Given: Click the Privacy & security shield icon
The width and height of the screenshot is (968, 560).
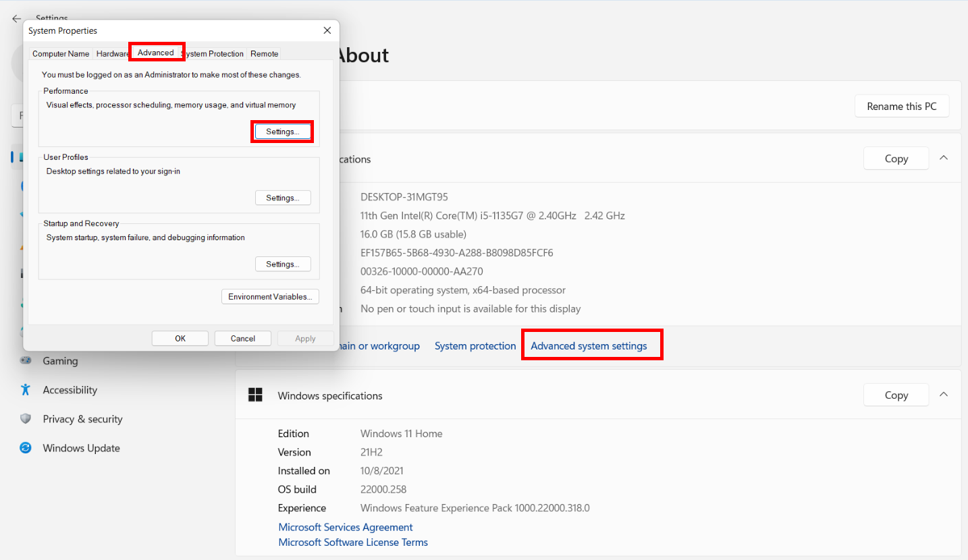Looking at the screenshot, I should pos(26,419).
